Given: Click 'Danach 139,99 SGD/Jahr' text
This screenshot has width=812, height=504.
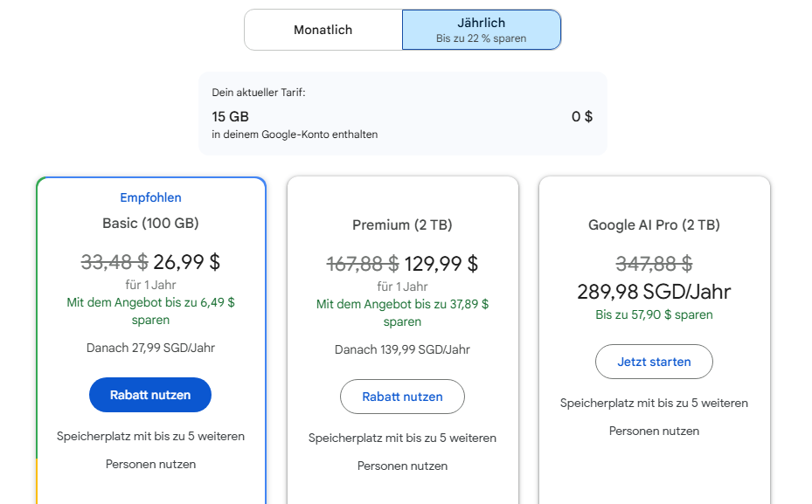Looking at the screenshot, I should [x=402, y=349].
